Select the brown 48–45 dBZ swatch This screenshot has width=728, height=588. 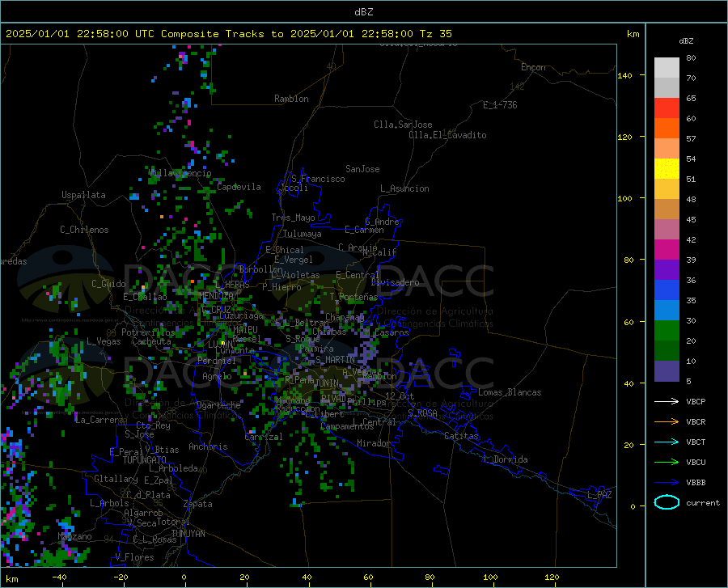point(667,209)
